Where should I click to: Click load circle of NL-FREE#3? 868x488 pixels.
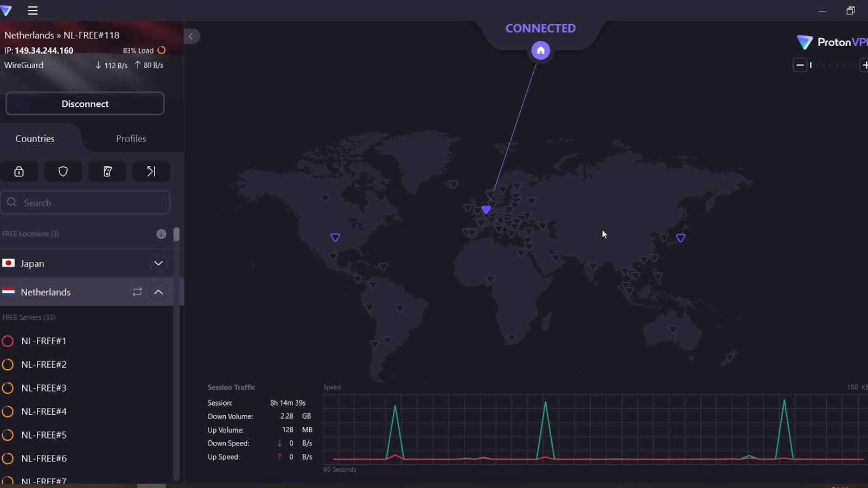click(x=8, y=388)
